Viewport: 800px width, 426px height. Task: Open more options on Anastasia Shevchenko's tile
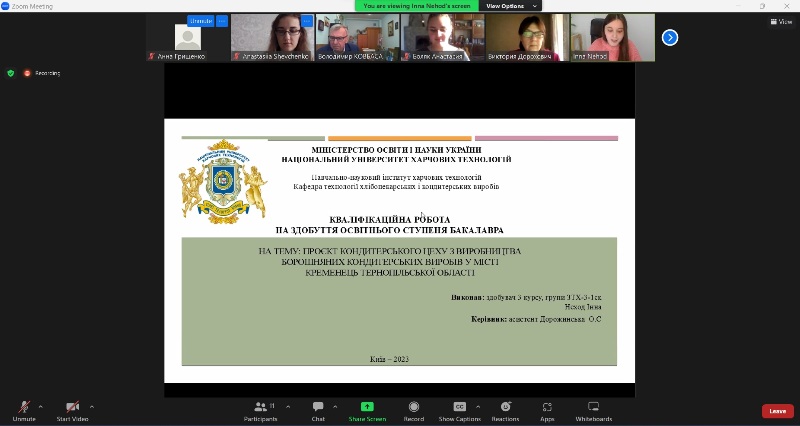pyautogui.click(x=307, y=21)
